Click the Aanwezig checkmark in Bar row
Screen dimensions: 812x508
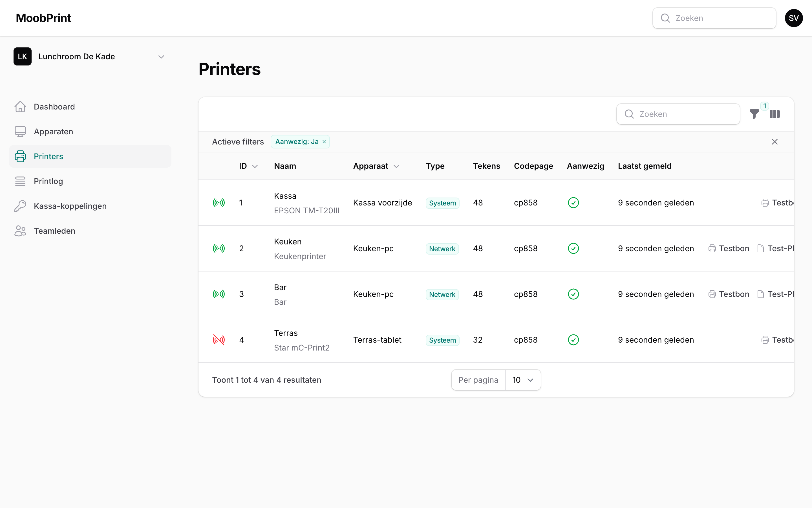tap(573, 294)
